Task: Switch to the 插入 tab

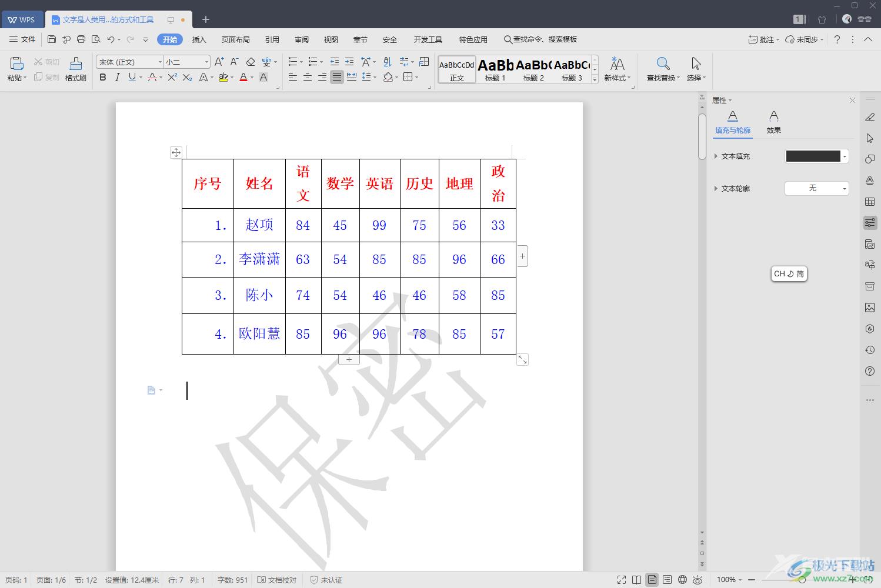Action: click(199, 39)
